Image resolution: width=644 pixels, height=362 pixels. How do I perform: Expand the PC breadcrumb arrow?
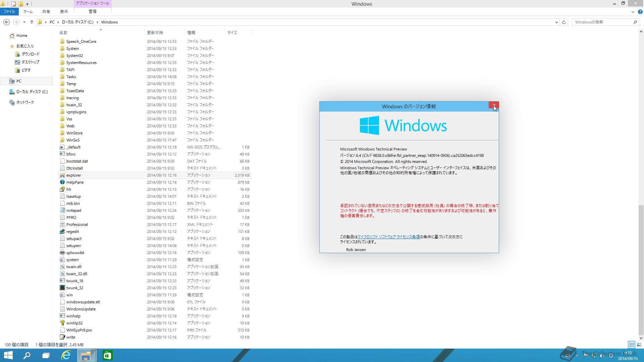pyautogui.click(x=58, y=22)
